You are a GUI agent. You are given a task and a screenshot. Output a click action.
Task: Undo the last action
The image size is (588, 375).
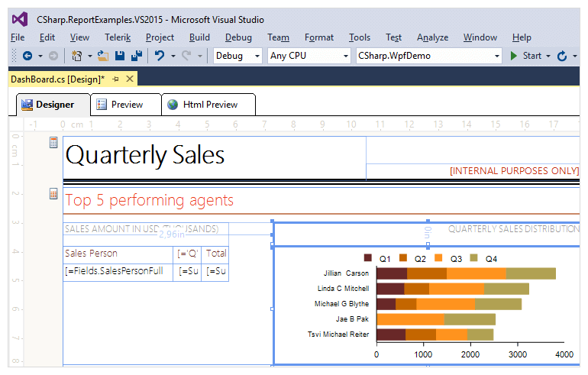pyautogui.click(x=160, y=56)
